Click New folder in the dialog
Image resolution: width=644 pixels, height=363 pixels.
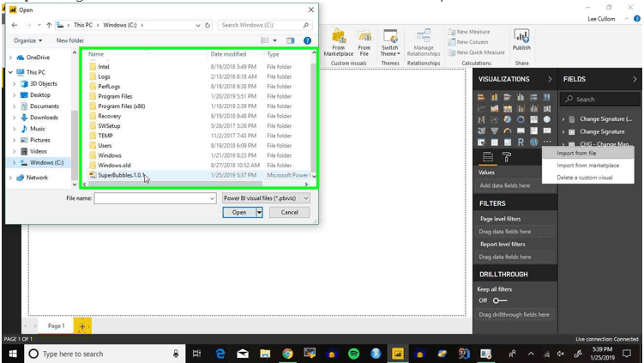(69, 40)
